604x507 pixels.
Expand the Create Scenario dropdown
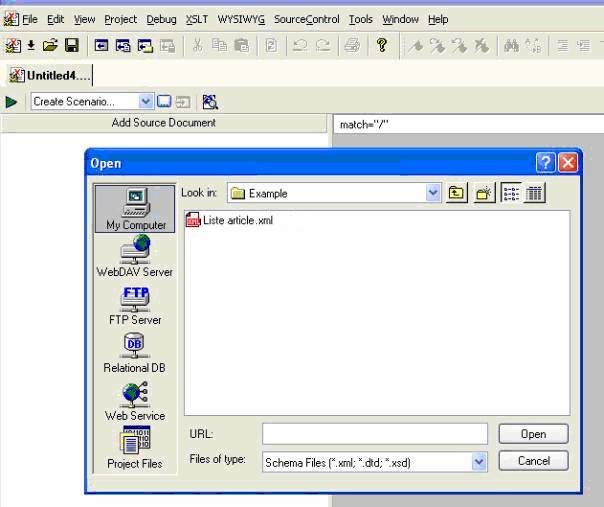click(146, 102)
